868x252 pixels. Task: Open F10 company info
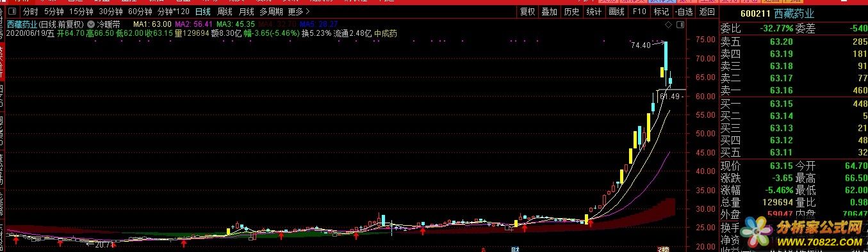click(639, 12)
